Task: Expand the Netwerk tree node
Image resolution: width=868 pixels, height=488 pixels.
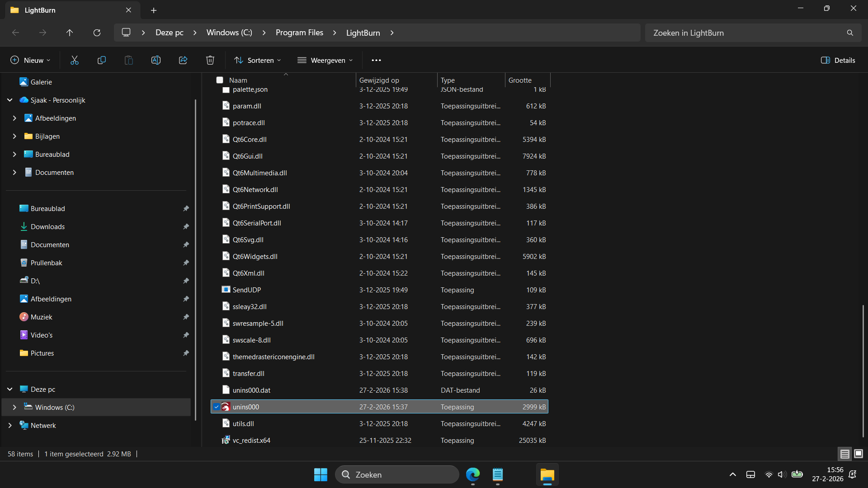Action: point(10,425)
